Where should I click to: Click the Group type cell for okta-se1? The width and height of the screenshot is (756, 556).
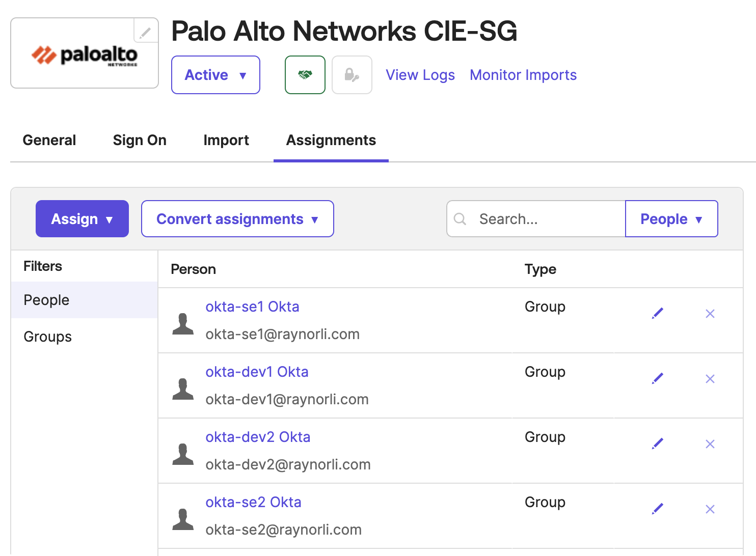coord(545,307)
